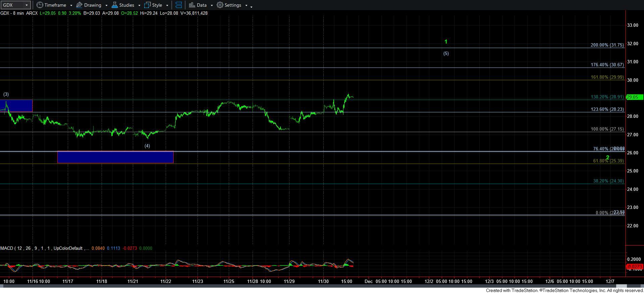Click the Dec date on time axis
The image size is (644, 293).
click(369, 281)
